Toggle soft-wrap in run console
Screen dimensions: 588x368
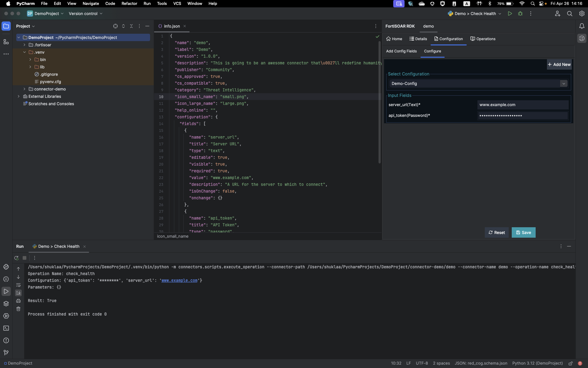18,285
